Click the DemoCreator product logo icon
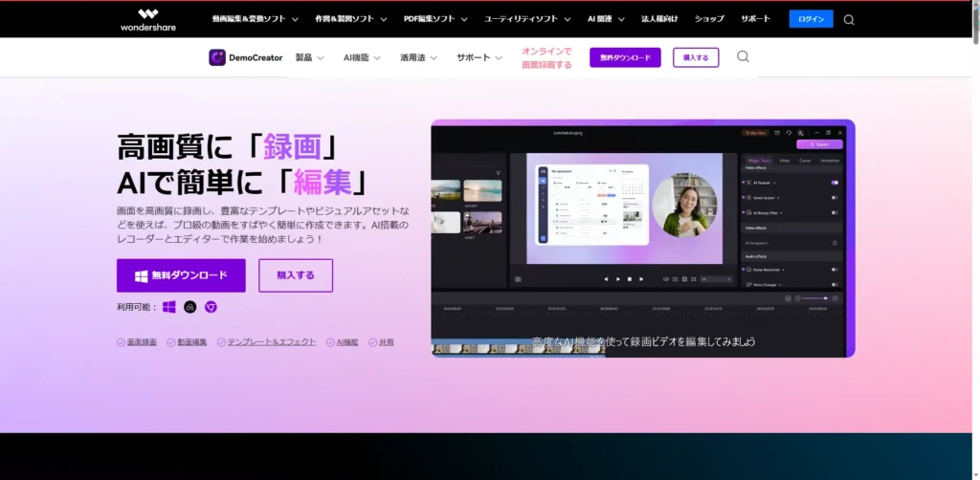 (x=217, y=57)
